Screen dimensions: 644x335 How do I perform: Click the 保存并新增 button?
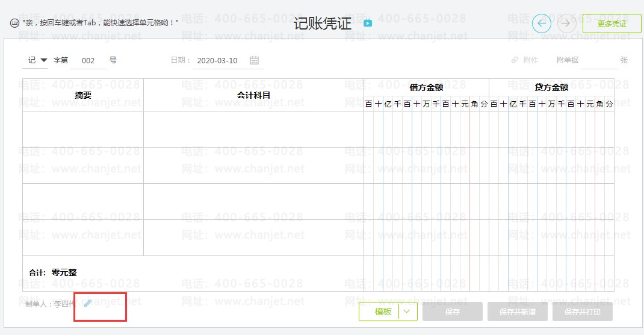[x=518, y=312]
